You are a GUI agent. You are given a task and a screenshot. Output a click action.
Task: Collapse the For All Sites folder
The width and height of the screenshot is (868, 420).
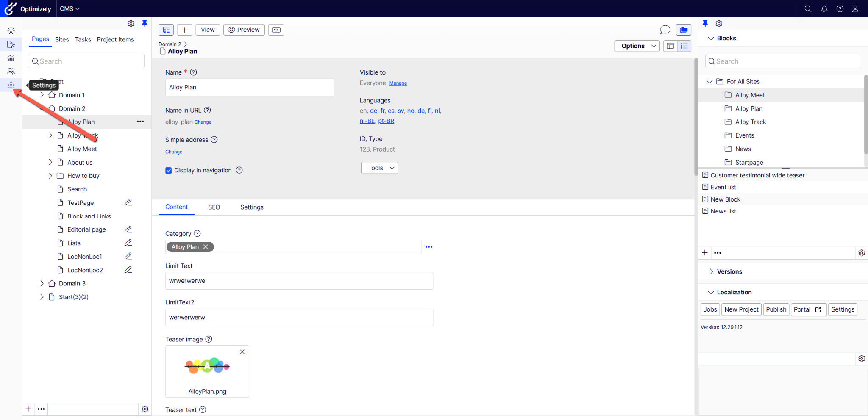(709, 81)
